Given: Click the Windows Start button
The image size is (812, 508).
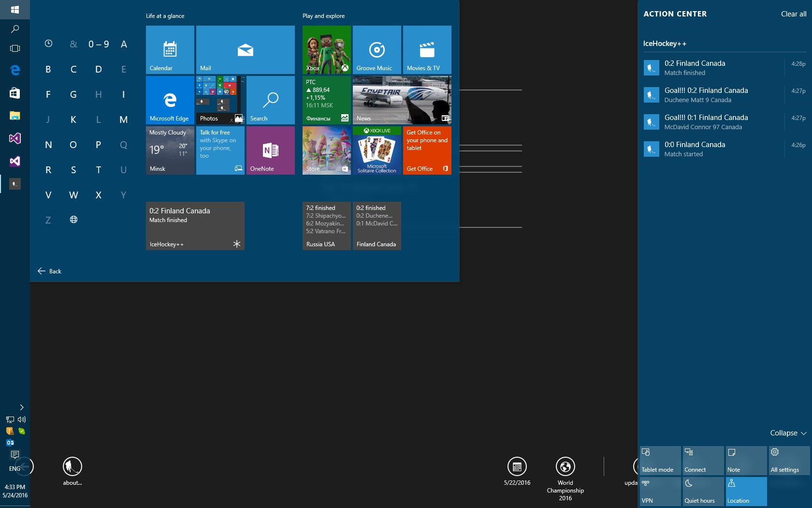Looking at the screenshot, I should click(x=15, y=10).
